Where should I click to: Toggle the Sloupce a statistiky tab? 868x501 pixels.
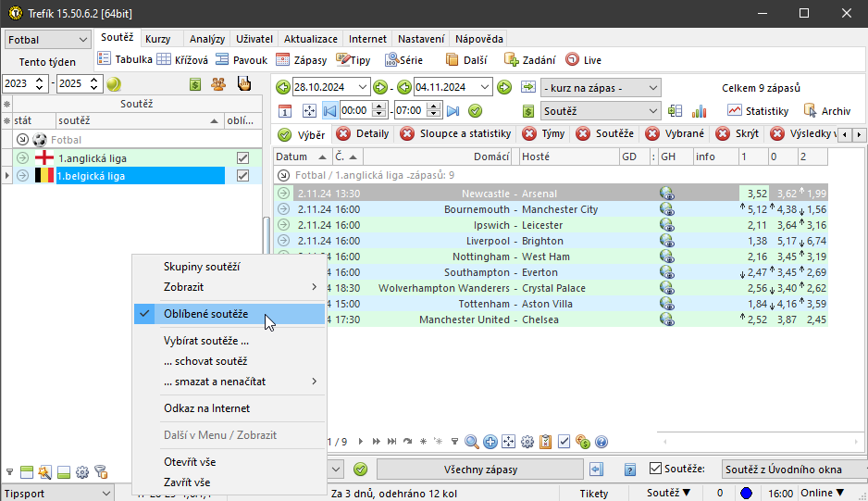point(455,133)
